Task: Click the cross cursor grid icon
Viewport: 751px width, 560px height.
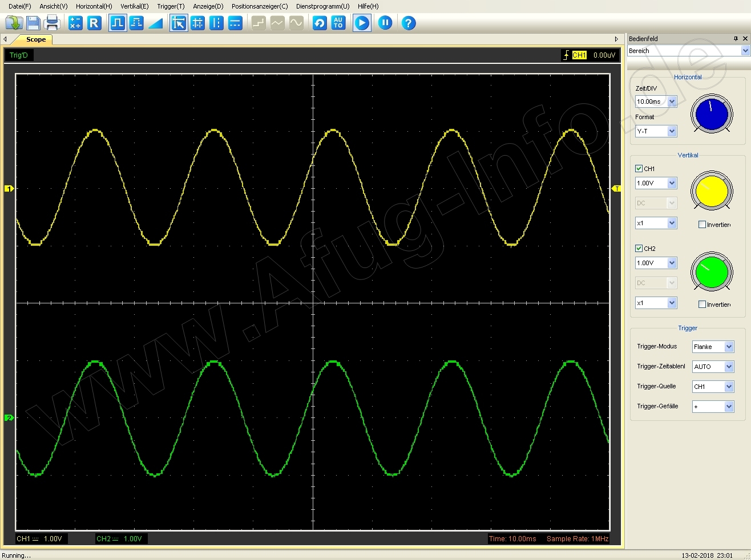Action: coord(197,23)
